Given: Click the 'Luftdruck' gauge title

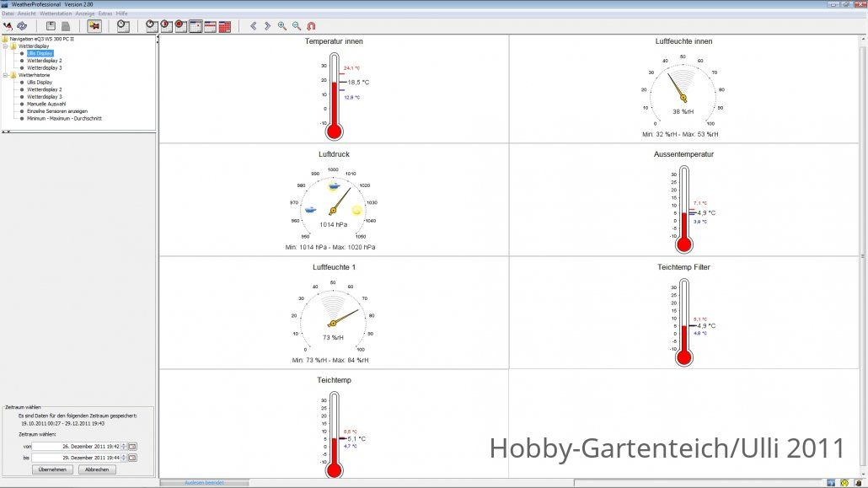Looking at the screenshot, I should [x=334, y=154].
